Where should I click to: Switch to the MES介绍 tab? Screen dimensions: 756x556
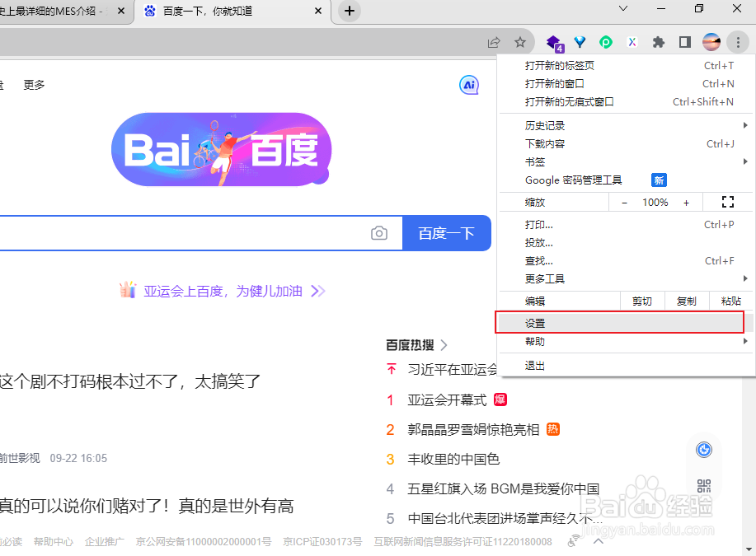pos(65,11)
